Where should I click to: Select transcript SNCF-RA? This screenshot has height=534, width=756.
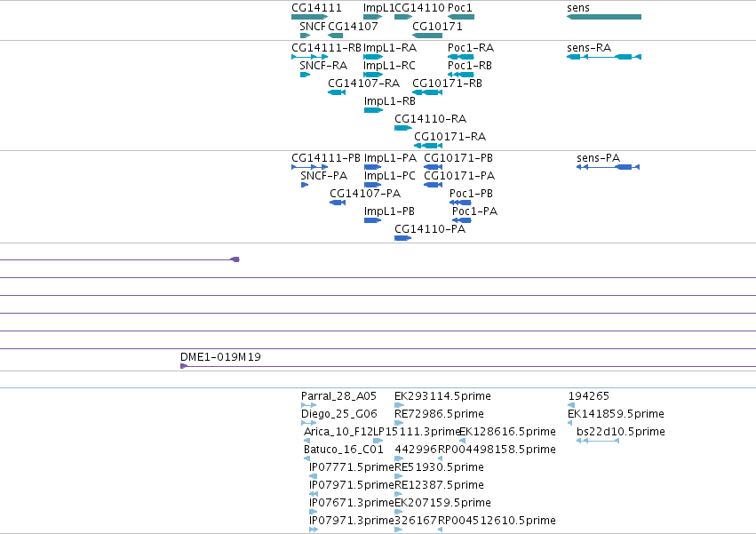(x=305, y=75)
